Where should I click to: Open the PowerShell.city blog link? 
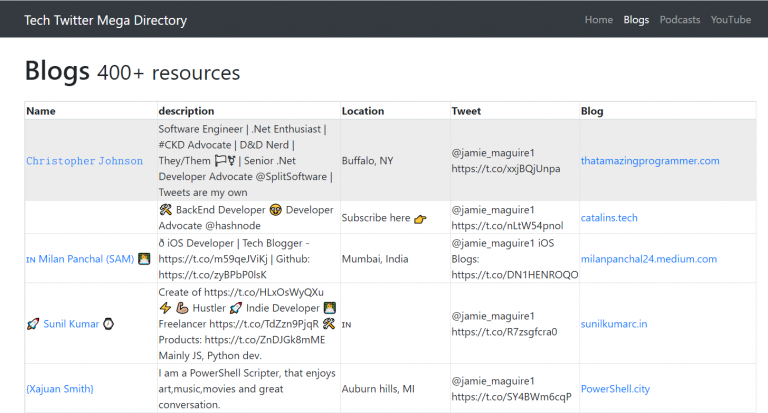pos(615,389)
